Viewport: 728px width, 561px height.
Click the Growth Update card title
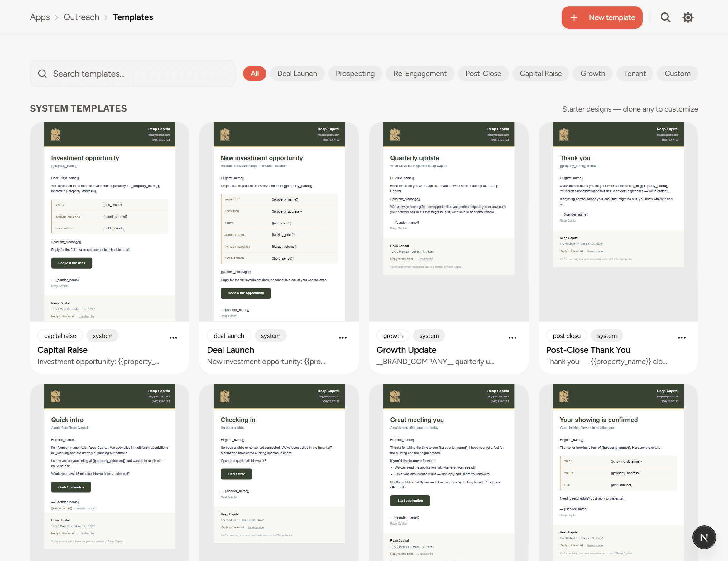point(406,350)
